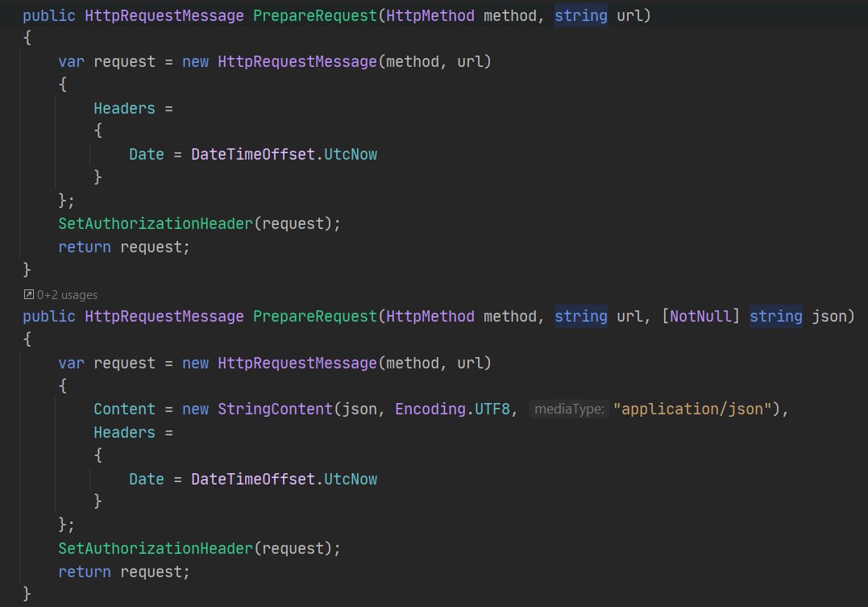Viewport: 868px width, 607px height.
Task: Click "return" keyword in the json overload
Action: pyautogui.click(x=84, y=572)
